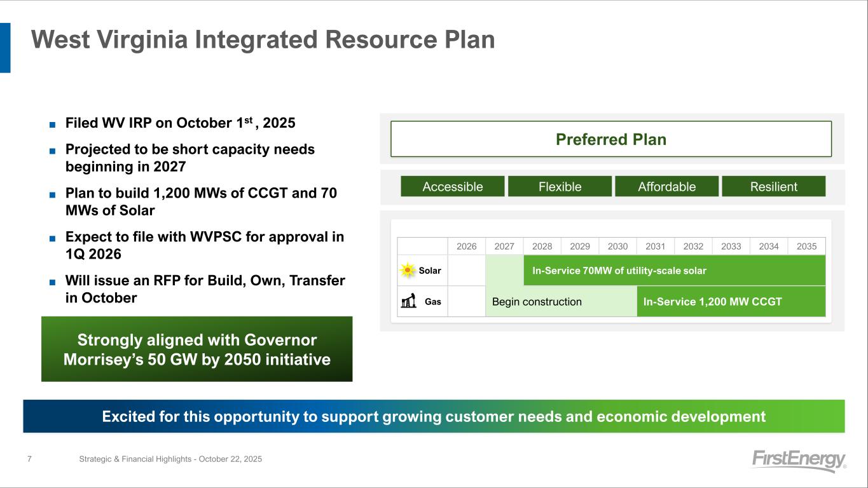The width and height of the screenshot is (868, 488).
Task: Select the 2027 year column header
Action: pos(505,247)
